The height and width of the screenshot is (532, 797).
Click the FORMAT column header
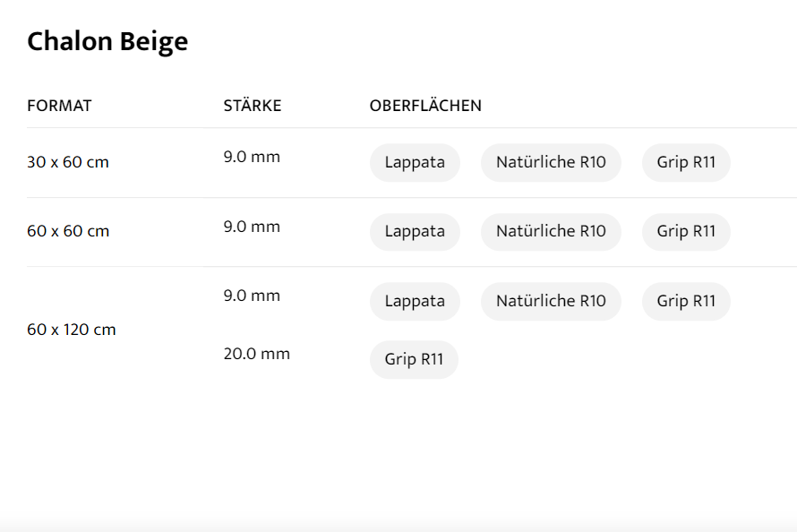[59, 106]
